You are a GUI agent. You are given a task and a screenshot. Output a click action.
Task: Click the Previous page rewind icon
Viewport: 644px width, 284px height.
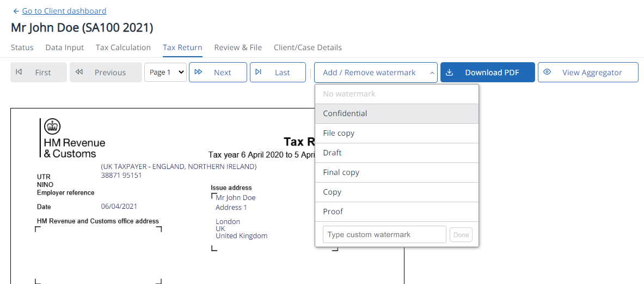79,72
